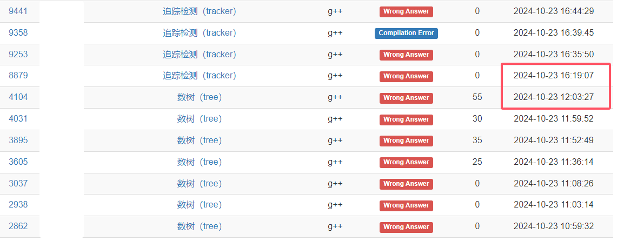View submission ID 2862
Image resolution: width=644 pixels, height=241 pixels.
pyautogui.click(x=18, y=226)
